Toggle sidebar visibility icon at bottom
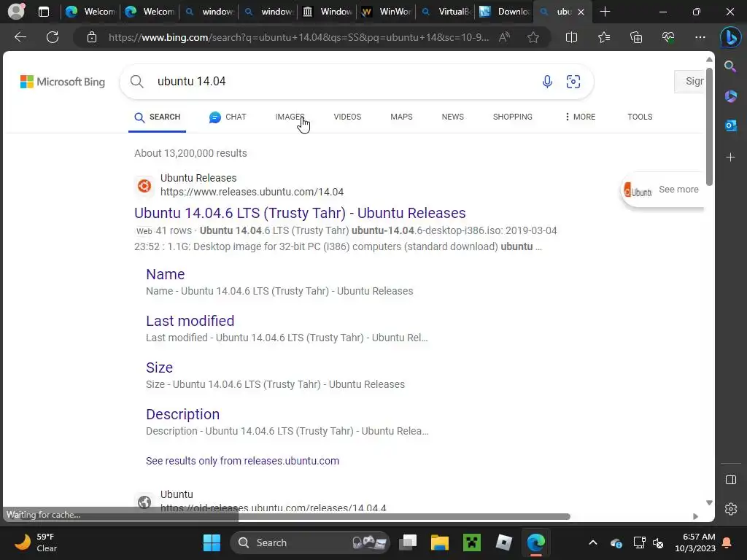Image resolution: width=747 pixels, height=560 pixels. coord(730,480)
